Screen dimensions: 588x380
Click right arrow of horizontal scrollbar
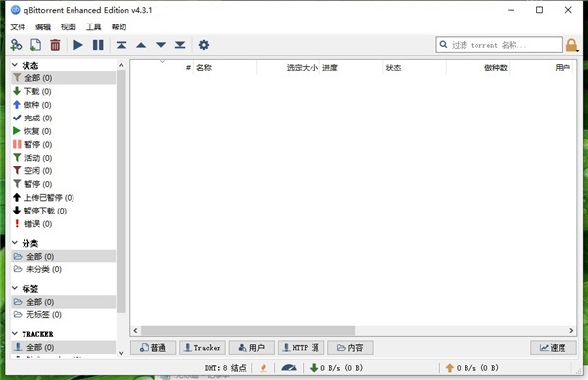(571, 330)
